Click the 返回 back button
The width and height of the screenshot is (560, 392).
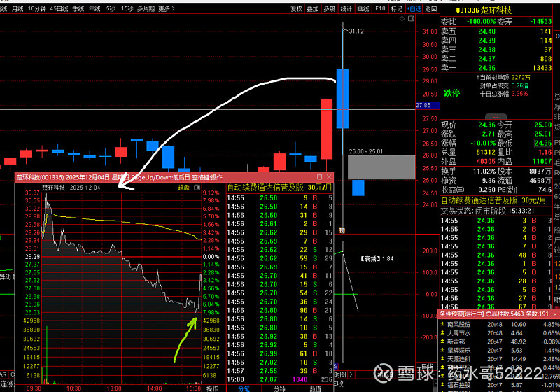tap(431, 9)
